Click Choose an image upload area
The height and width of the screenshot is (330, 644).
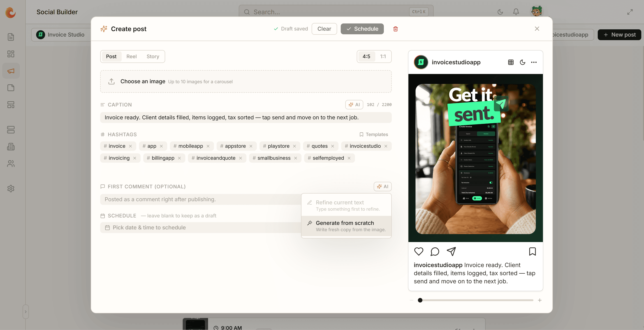246,81
